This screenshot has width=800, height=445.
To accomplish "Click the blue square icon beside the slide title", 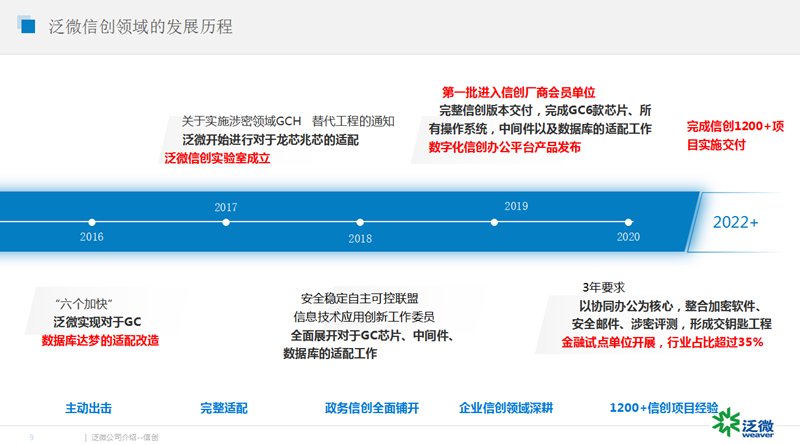I will (x=26, y=24).
